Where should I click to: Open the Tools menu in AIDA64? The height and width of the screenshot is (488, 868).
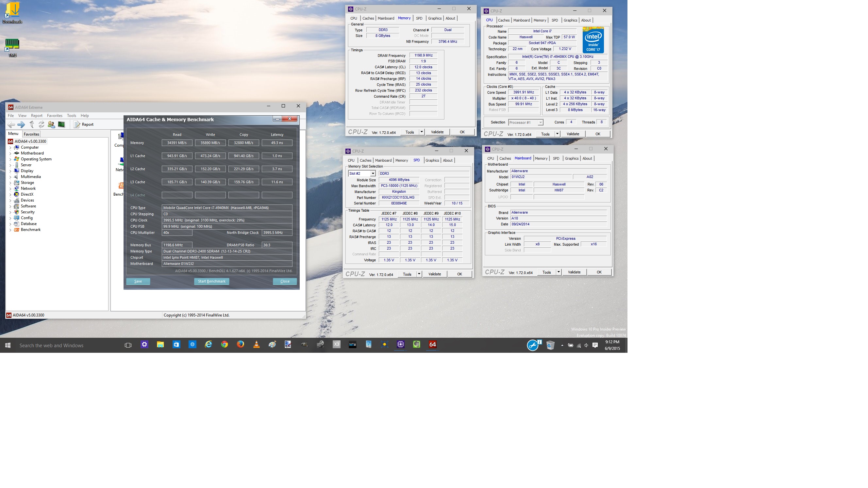[72, 116]
